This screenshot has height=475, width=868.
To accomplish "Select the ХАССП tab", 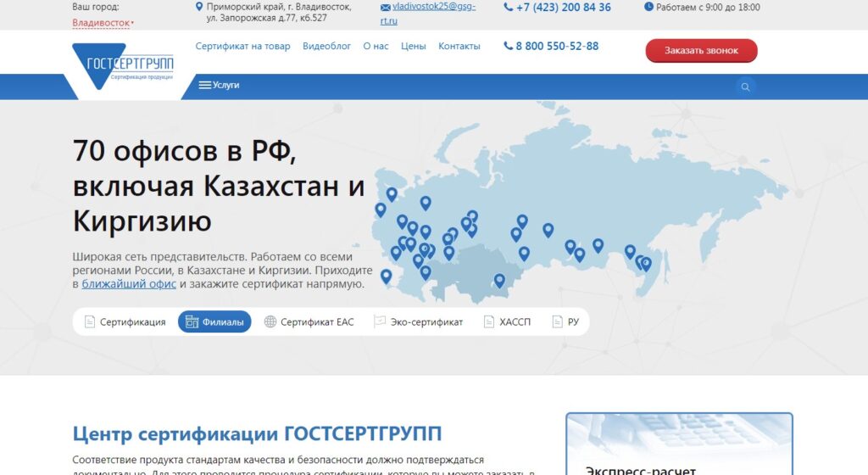I will pyautogui.click(x=507, y=321).
